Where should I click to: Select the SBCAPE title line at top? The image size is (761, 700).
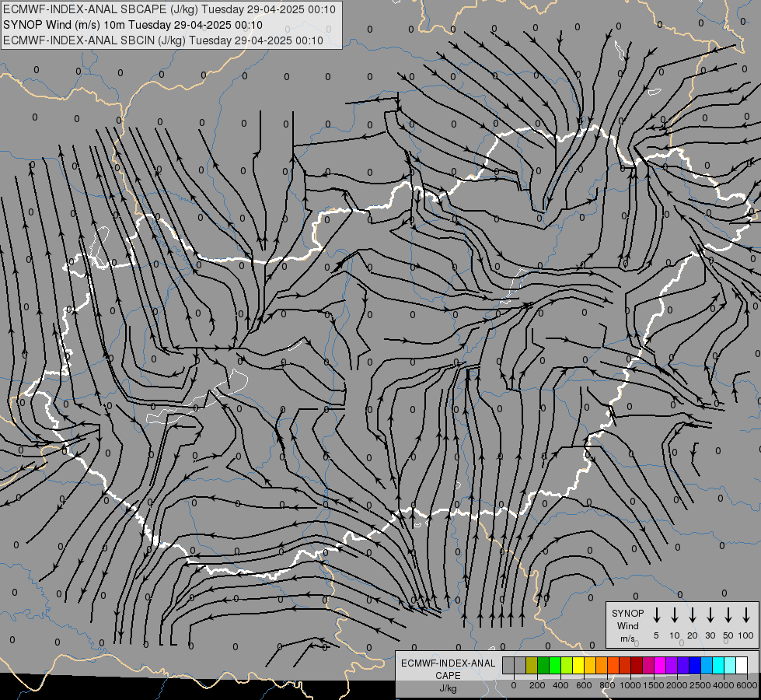click(x=169, y=9)
